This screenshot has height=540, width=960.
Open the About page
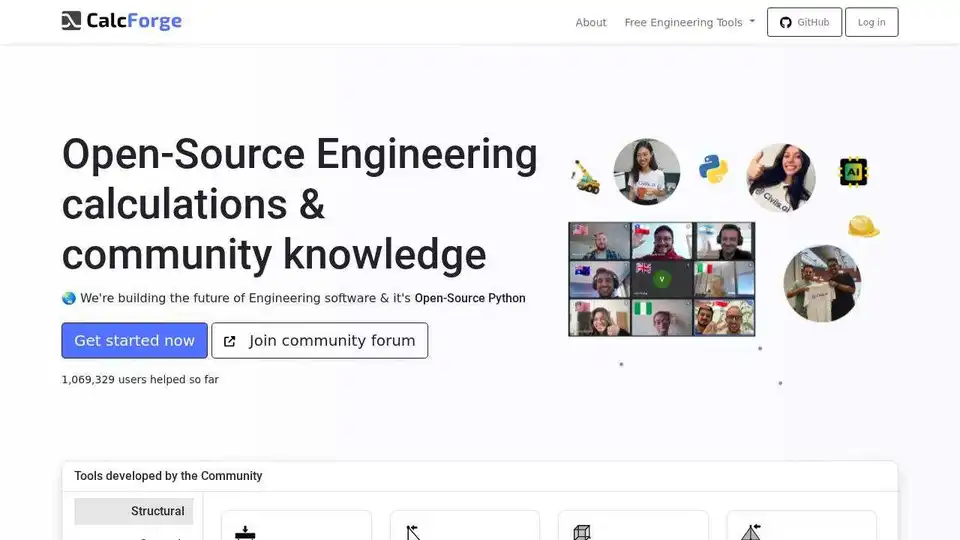tap(591, 22)
